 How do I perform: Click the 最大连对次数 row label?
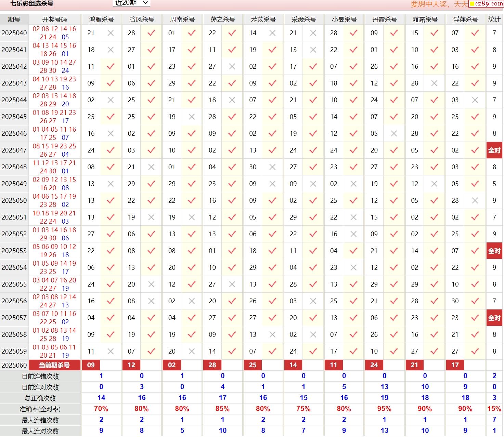(40, 431)
